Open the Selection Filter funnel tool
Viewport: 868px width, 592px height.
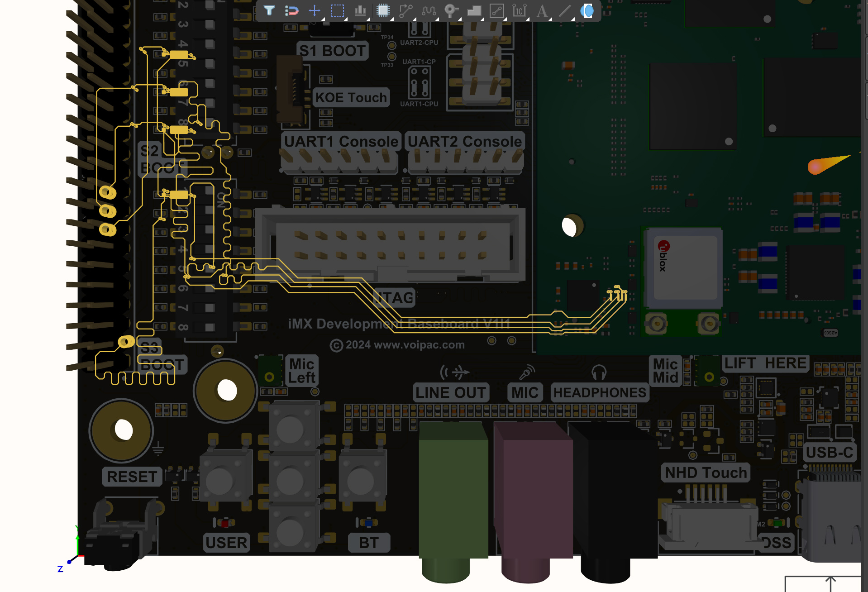[269, 10]
